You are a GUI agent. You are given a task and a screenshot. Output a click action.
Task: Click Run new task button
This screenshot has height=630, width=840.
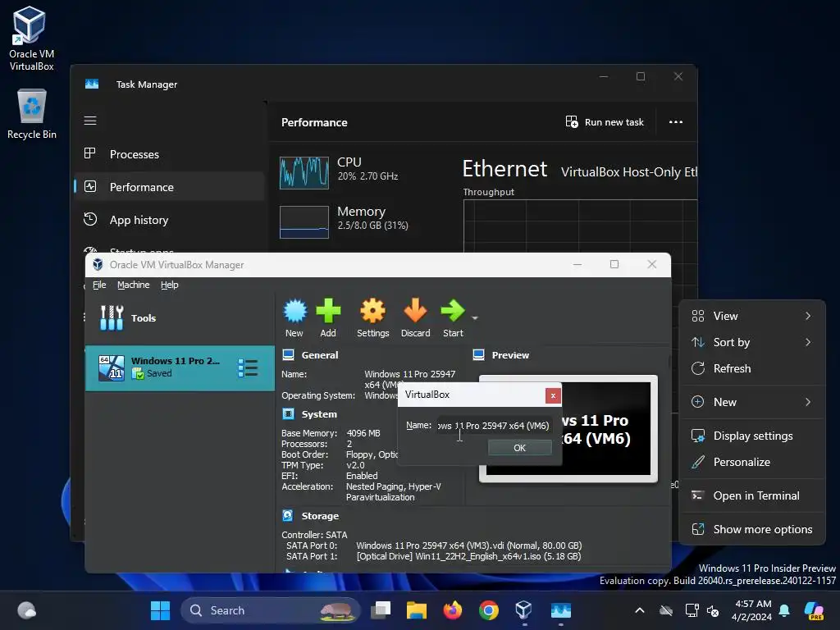(605, 122)
